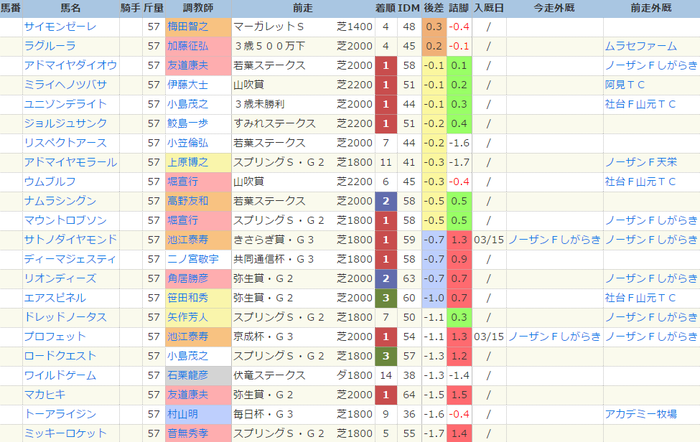Image resolution: width=700 pixels, height=442 pixels.
Task: Click horse name ミッキーロケット
Action: point(66,434)
